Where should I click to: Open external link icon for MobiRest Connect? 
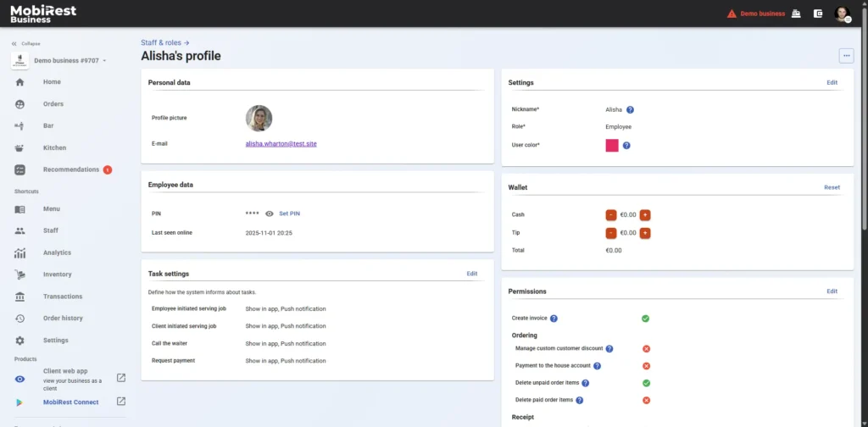[x=120, y=402]
